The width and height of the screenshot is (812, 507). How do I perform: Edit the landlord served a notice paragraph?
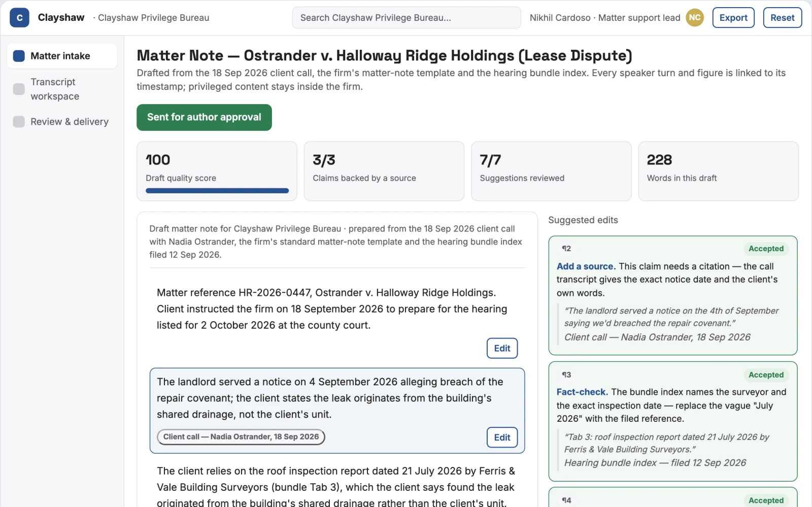[x=502, y=437]
